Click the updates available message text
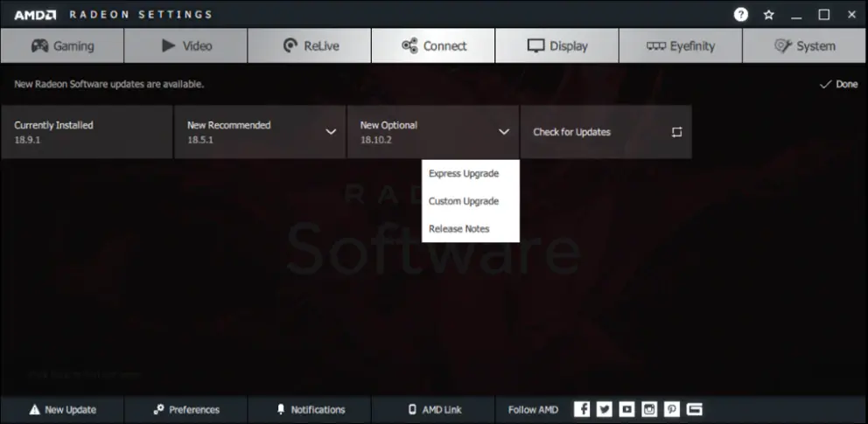This screenshot has height=424, width=868. (x=109, y=85)
